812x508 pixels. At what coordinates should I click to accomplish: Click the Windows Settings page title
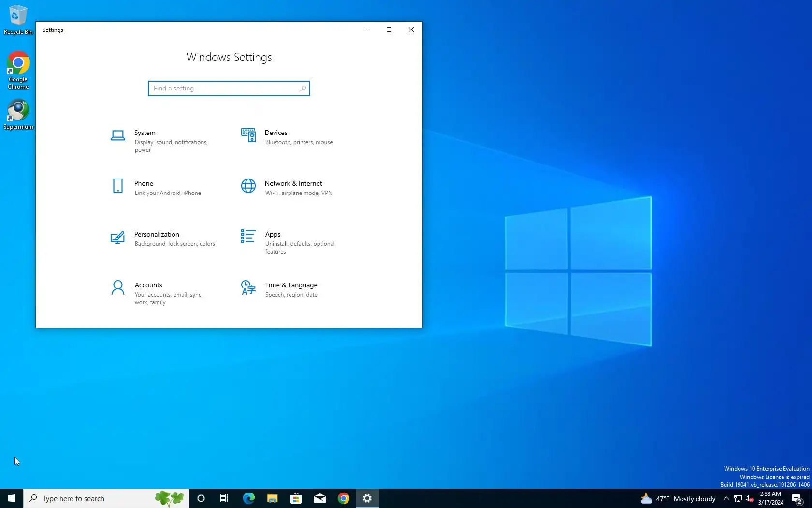[x=229, y=57]
